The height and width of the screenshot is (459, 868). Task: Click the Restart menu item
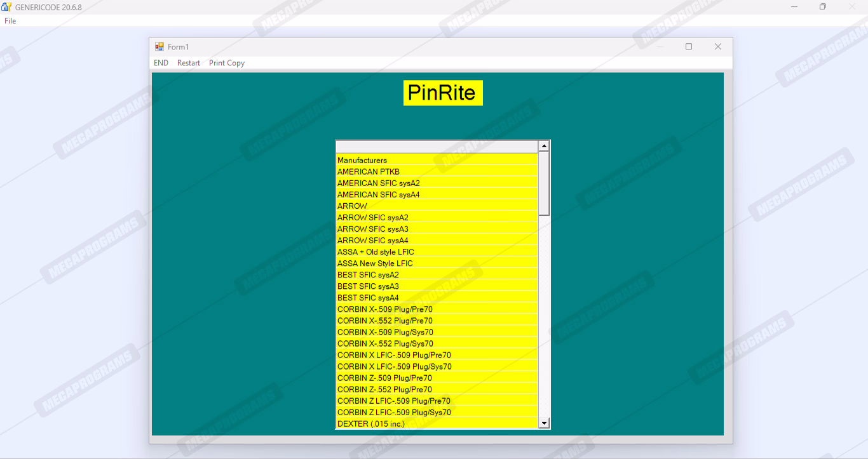[x=189, y=63]
